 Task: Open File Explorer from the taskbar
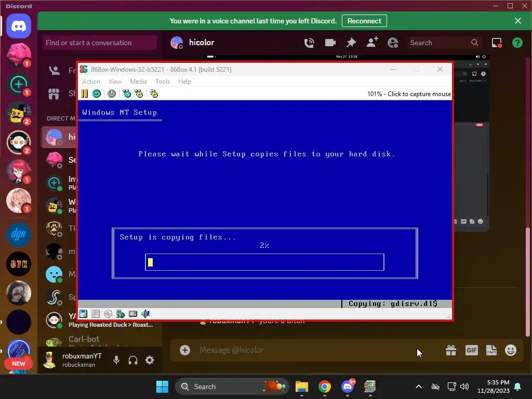(x=302, y=387)
